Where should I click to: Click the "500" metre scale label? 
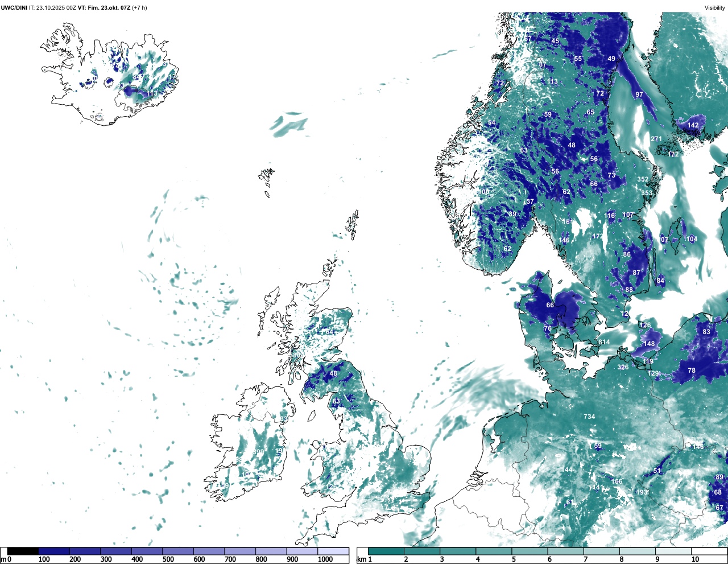168,559
